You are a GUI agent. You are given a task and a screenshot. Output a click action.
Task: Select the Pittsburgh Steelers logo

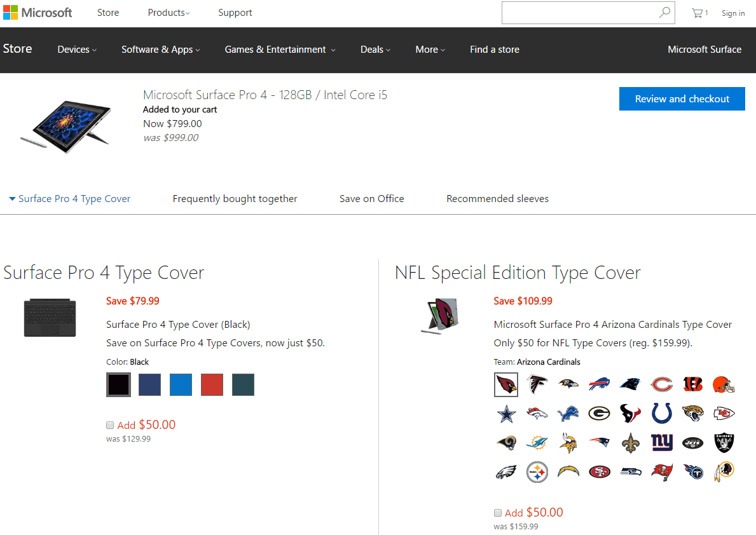point(537,471)
